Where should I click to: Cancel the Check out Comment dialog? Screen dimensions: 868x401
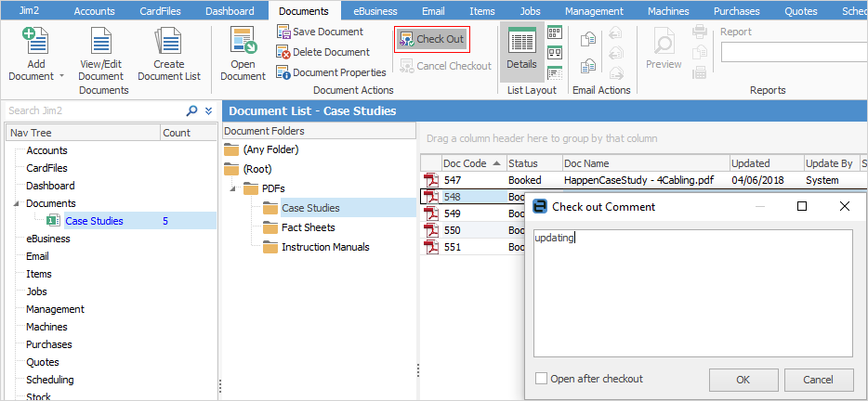click(818, 380)
